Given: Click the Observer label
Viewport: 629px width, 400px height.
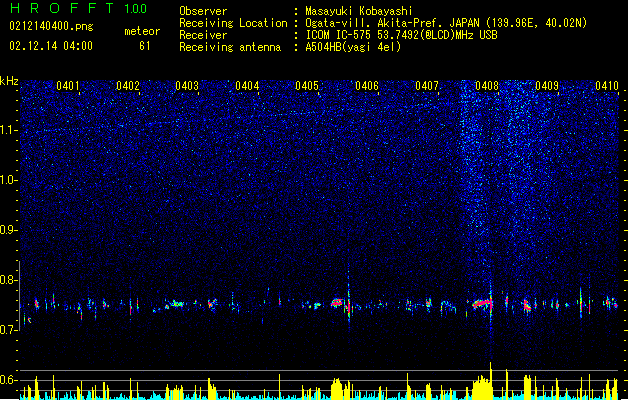Looking at the screenshot, I should point(203,11).
